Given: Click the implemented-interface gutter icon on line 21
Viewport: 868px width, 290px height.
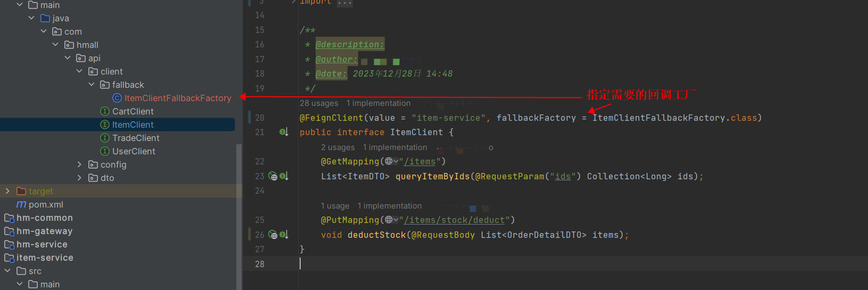Looking at the screenshot, I should click(x=284, y=132).
